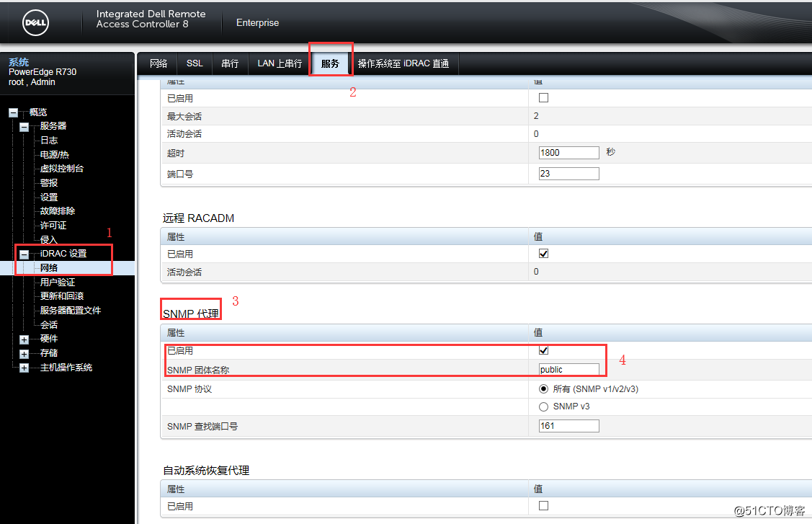This screenshot has width=812, height=524.
Task: Toggle 远程 RACADM 已启用 checkbox
Action: 543,254
